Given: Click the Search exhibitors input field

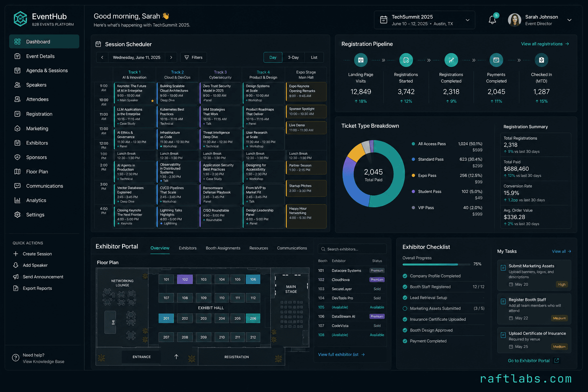Looking at the screenshot, I should click(352, 249).
